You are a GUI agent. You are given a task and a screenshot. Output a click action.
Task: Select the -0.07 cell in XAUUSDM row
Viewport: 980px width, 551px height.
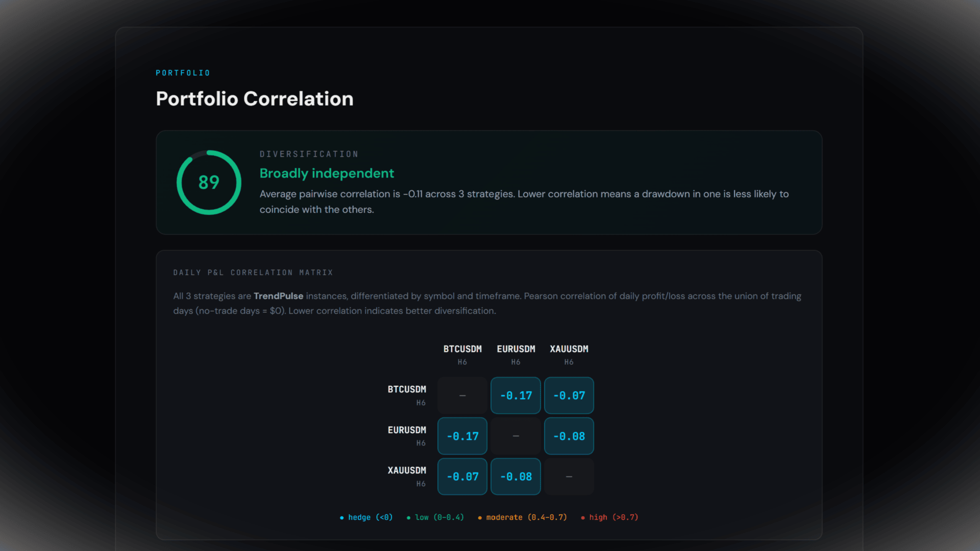[x=462, y=477]
